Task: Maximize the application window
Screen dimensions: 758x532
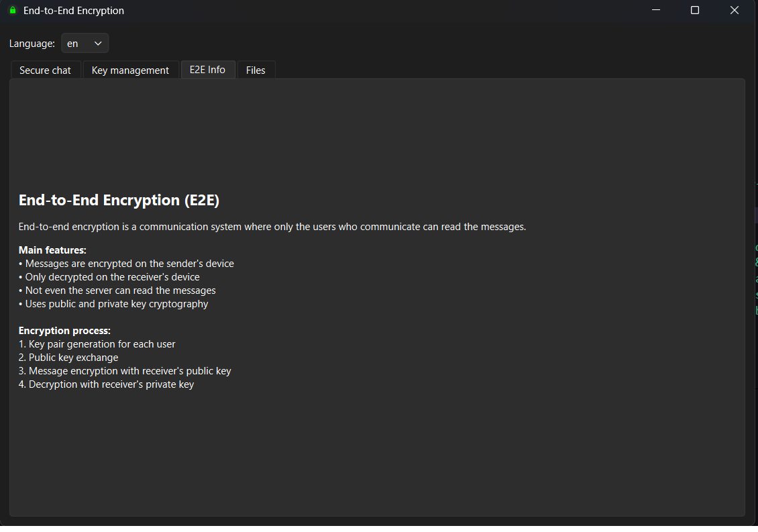Action: [x=695, y=11]
